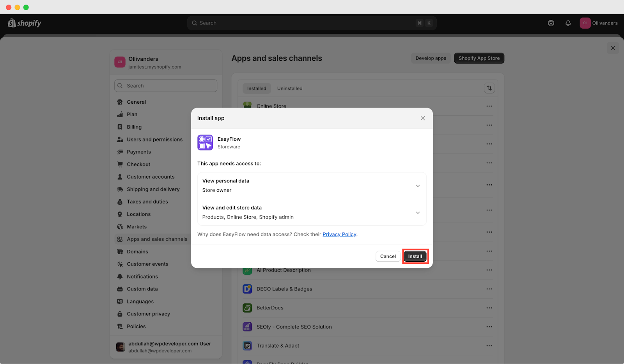Image resolution: width=624 pixels, height=364 pixels.
Task: Install the EasyFlow app
Action: tap(415, 256)
